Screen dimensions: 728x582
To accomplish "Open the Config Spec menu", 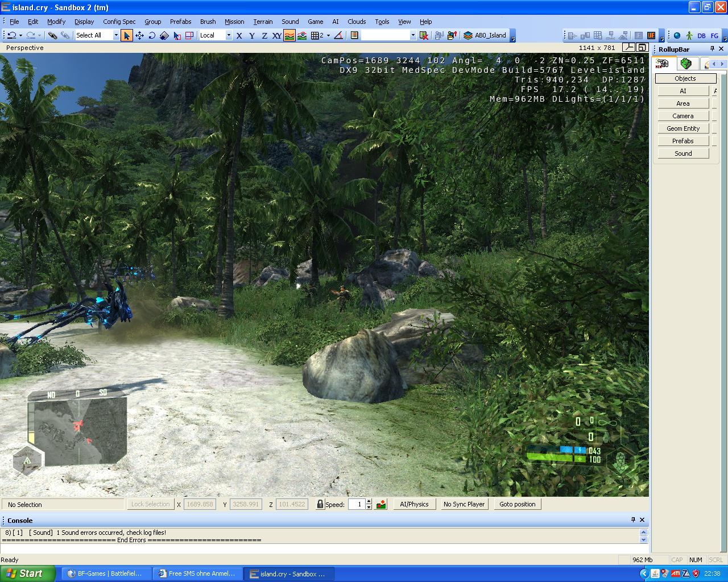I will click(119, 22).
